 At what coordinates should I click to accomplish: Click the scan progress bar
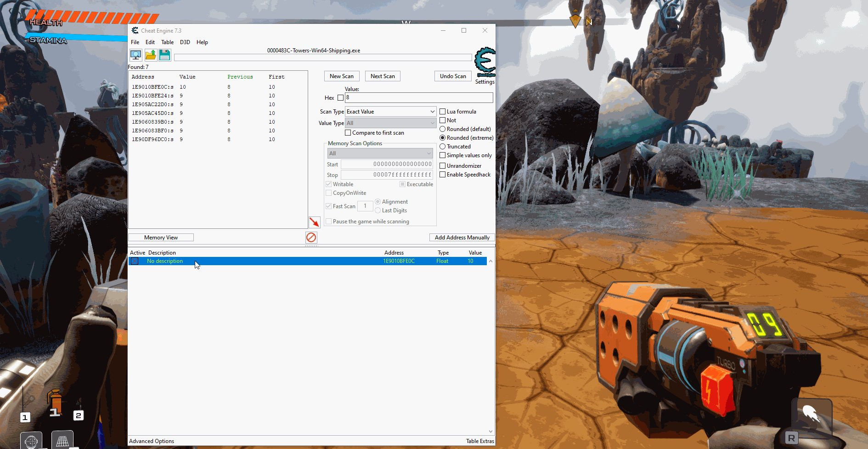(323, 57)
